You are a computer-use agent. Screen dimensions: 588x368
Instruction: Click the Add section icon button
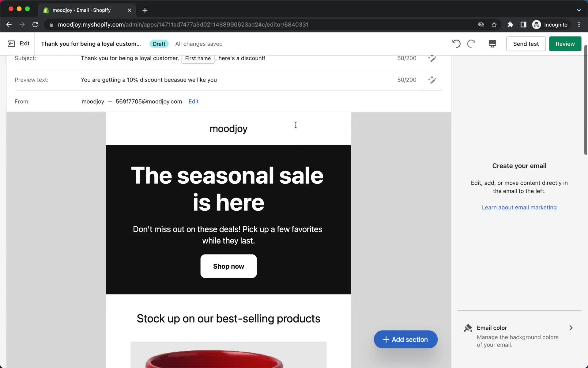(385, 339)
